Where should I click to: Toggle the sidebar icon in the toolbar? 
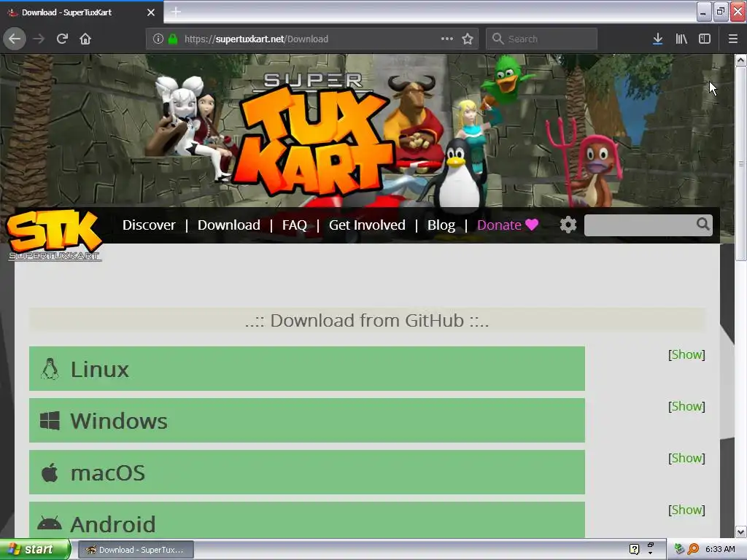(x=705, y=39)
